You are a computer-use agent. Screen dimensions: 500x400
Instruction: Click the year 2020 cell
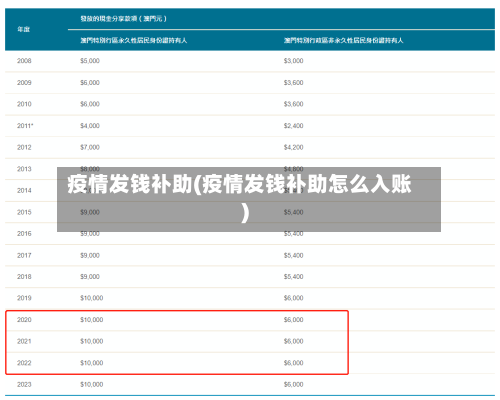(24, 320)
